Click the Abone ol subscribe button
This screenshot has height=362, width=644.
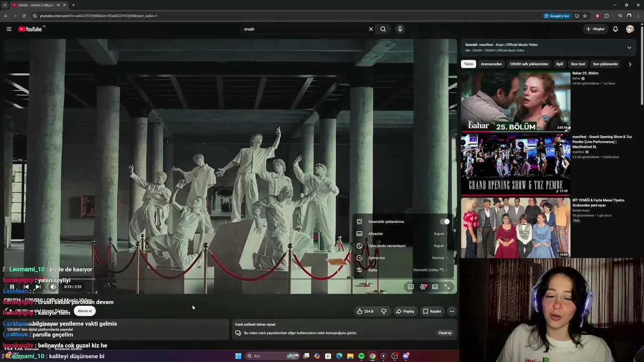tap(85, 311)
